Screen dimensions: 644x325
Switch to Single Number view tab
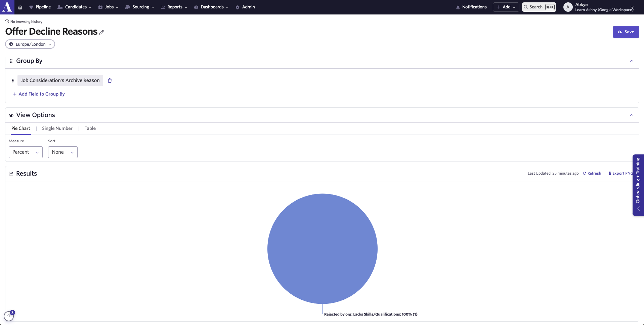pos(57,129)
